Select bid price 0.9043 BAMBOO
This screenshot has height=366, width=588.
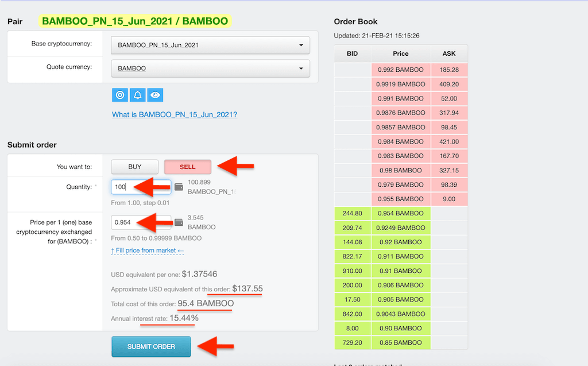pos(400,314)
